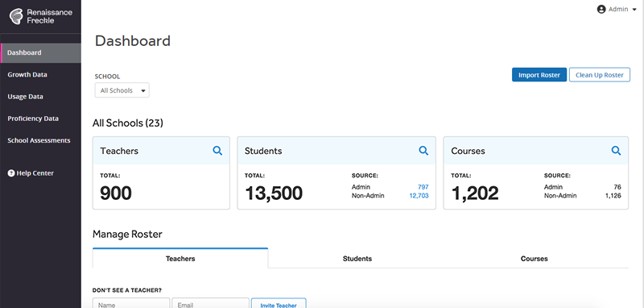644x308 pixels.
Task: Switch to the Courses roster tab
Action: click(534, 259)
